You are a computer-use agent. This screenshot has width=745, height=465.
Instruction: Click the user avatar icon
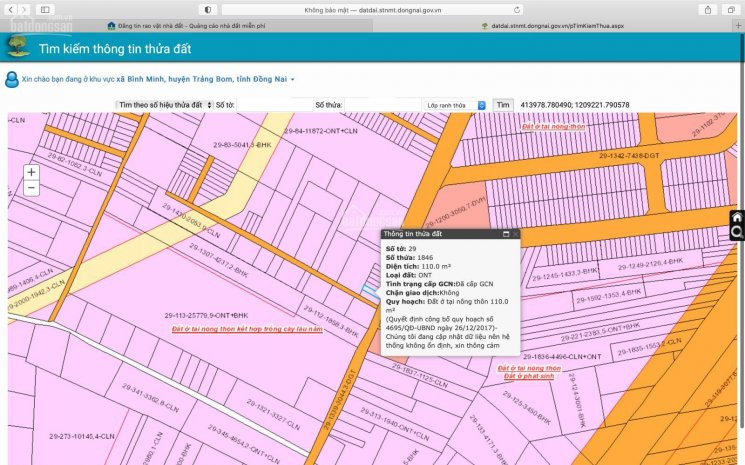click(x=11, y=79)
